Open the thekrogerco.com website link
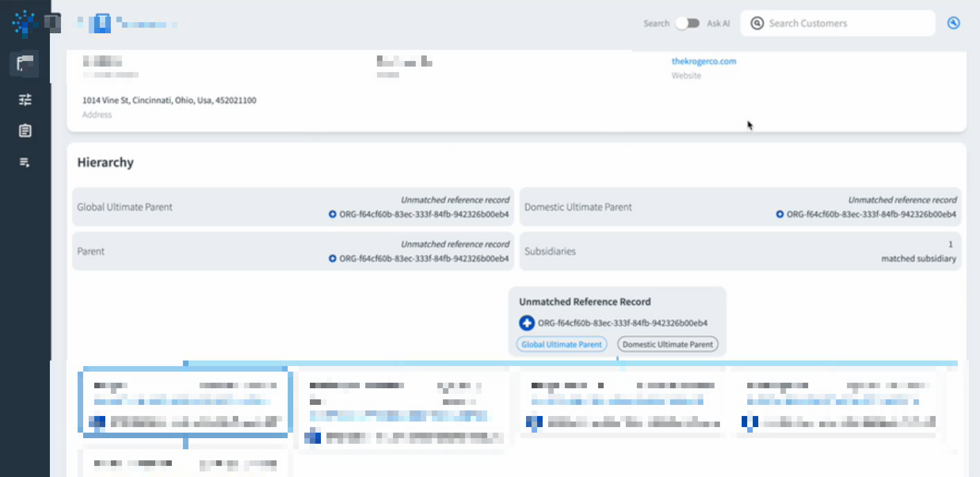This screenshot has width=980, height=477. pos(704,61)
